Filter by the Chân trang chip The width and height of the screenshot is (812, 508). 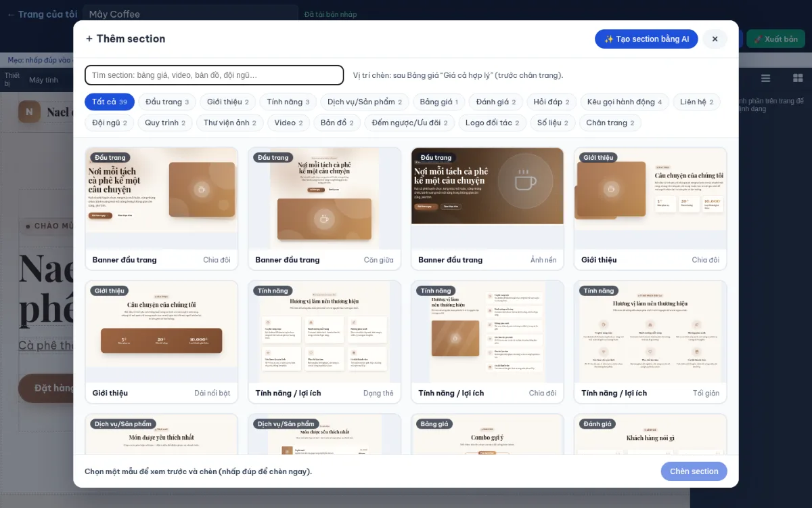tap(610, 123)
